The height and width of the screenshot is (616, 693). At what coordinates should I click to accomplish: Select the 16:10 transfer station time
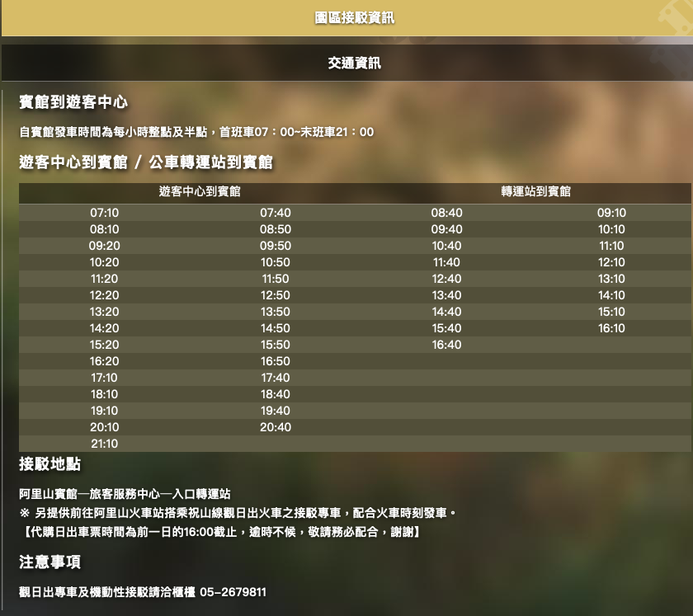pos(611,328)
